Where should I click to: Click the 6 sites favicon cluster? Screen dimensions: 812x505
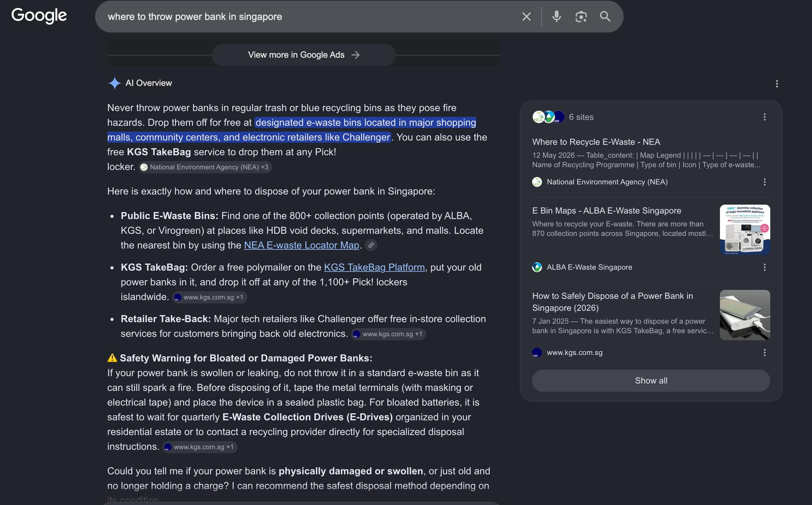point(548,117)
